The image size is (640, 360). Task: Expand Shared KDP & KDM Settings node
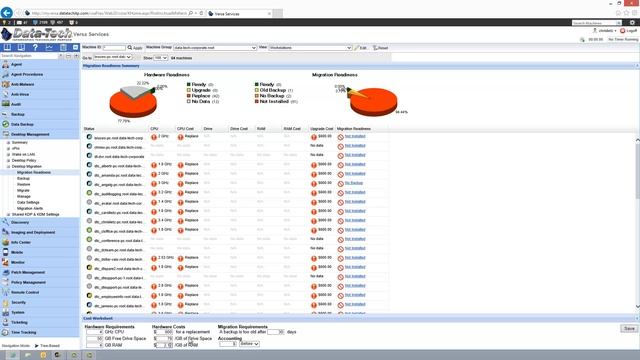coord(8,214)
